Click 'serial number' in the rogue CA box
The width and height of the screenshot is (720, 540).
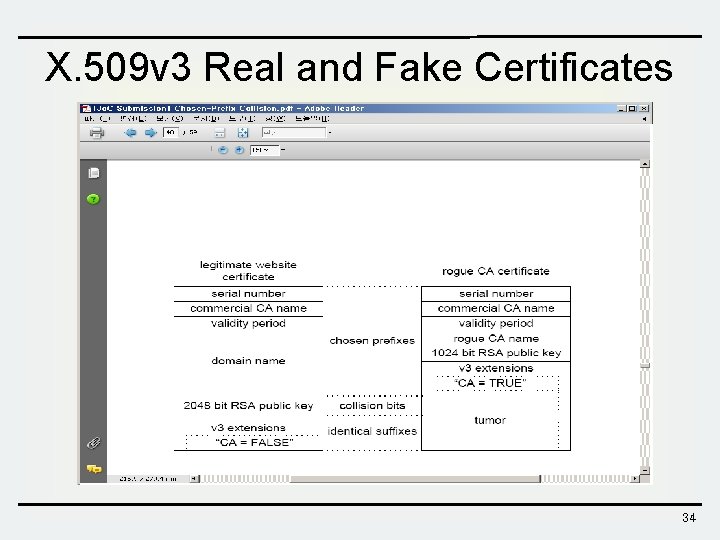point(496,293)
